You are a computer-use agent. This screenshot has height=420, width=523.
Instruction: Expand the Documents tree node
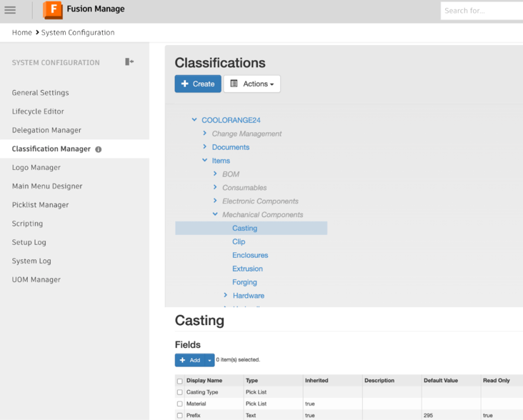[205, 146]
